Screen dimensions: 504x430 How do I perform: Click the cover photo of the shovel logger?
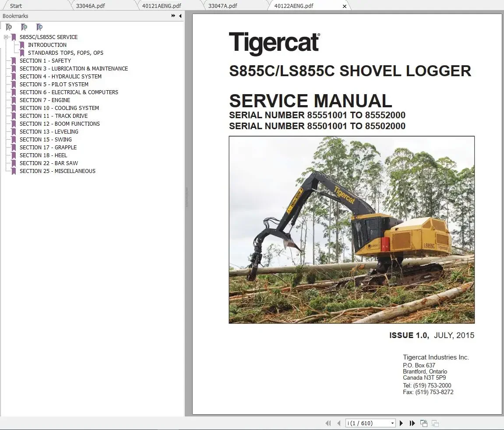click(x=351, y=229)
